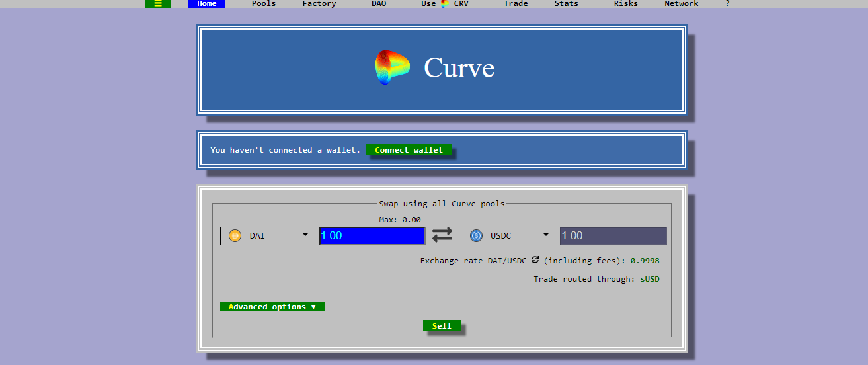Go to the Home tab
Viewport: 868px width, 365px height.
pos(207,4)
